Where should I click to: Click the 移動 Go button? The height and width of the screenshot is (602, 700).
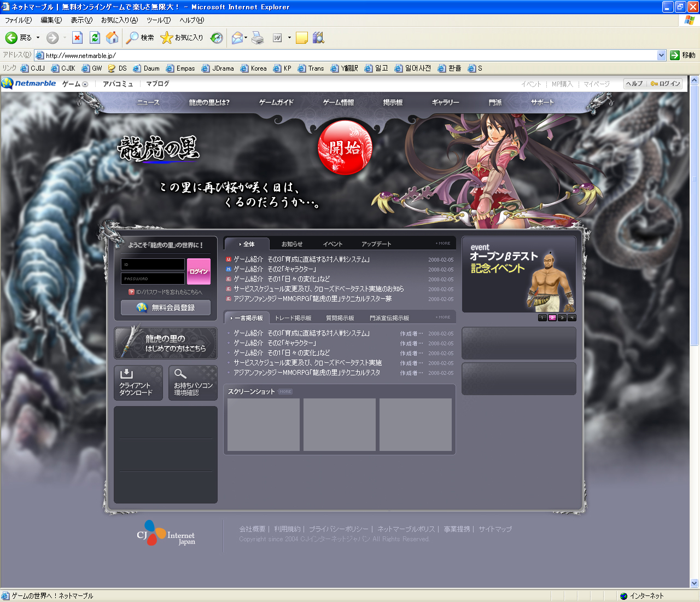click(x=682, y=55)
